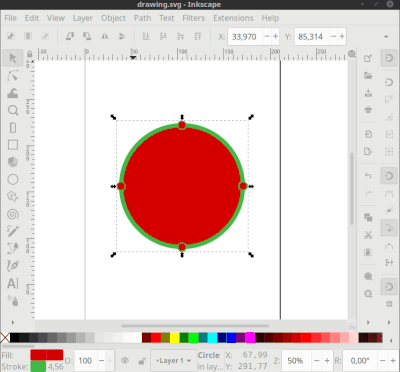Open the Extensions menu
Viewport: 400px width, 372px height.
click(233, 18)
